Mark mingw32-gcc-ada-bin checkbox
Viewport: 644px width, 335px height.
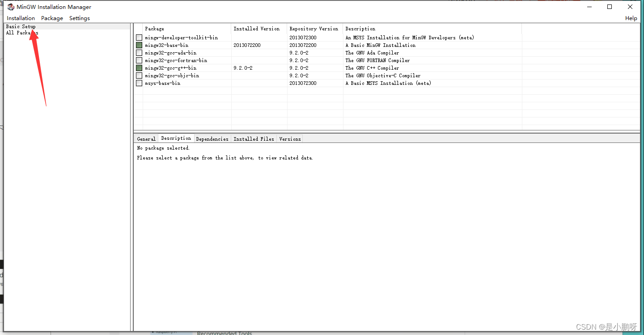point(139,53)
